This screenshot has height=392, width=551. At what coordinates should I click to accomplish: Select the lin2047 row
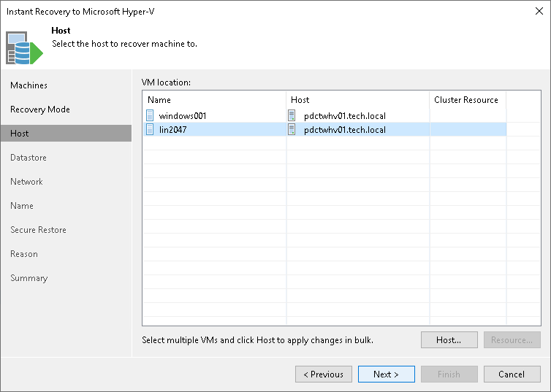[x=324, y=129]
